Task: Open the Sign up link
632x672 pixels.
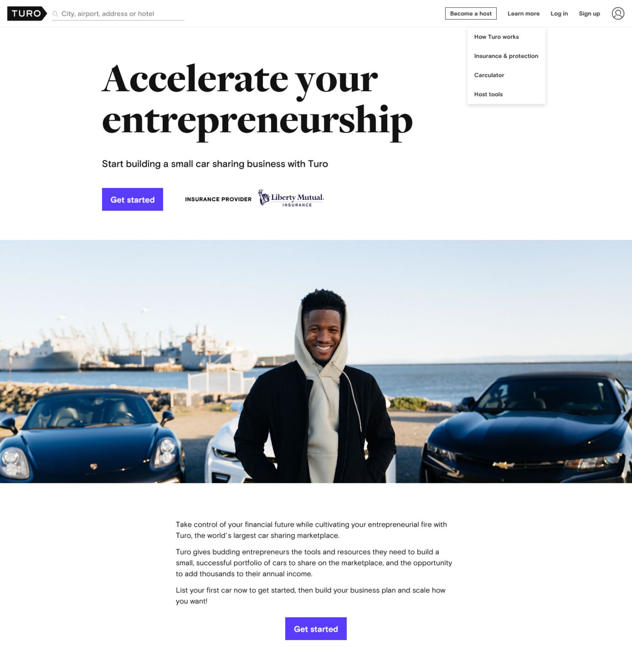Action: 589,14
